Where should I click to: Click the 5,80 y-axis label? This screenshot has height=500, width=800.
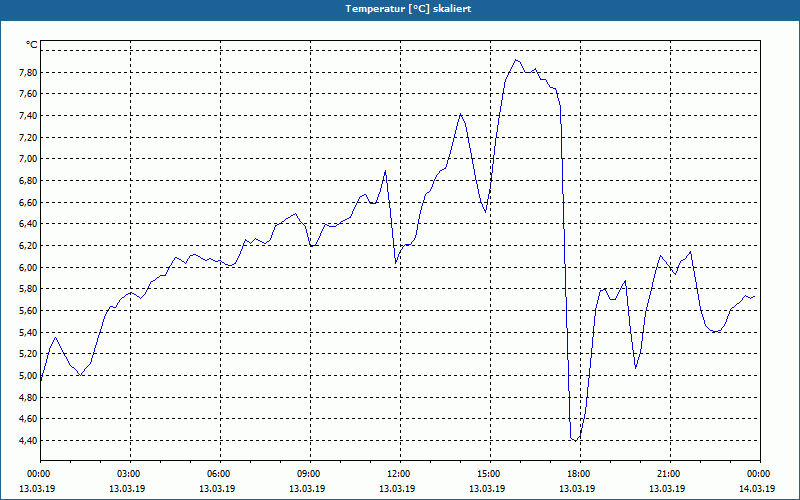pos(28,289)
